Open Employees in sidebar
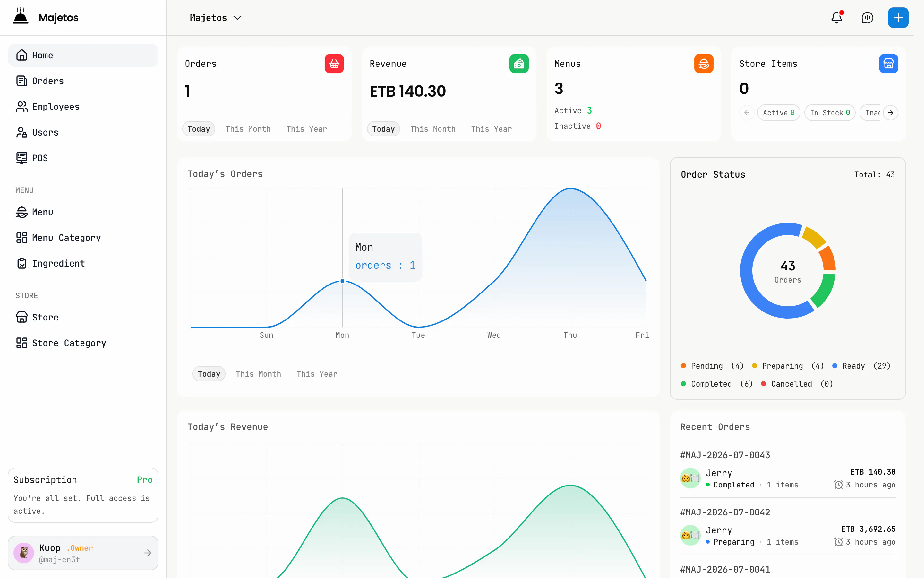The height and width of the screenshot is (578, 924). [x=83, y=107]
